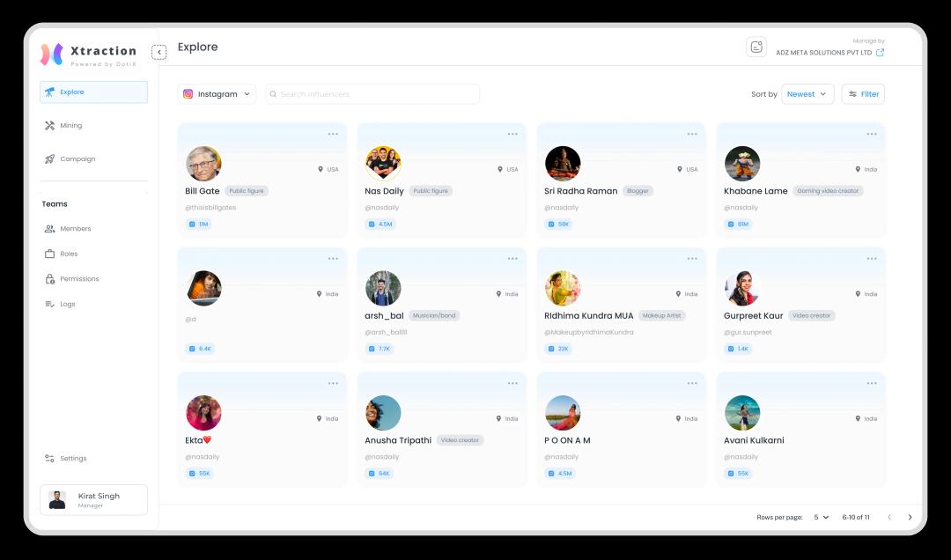Screen dimensions: 951x560
Task: Open the three-dot menu on arsh_bal's card
Action: click(x=512, y=259)
